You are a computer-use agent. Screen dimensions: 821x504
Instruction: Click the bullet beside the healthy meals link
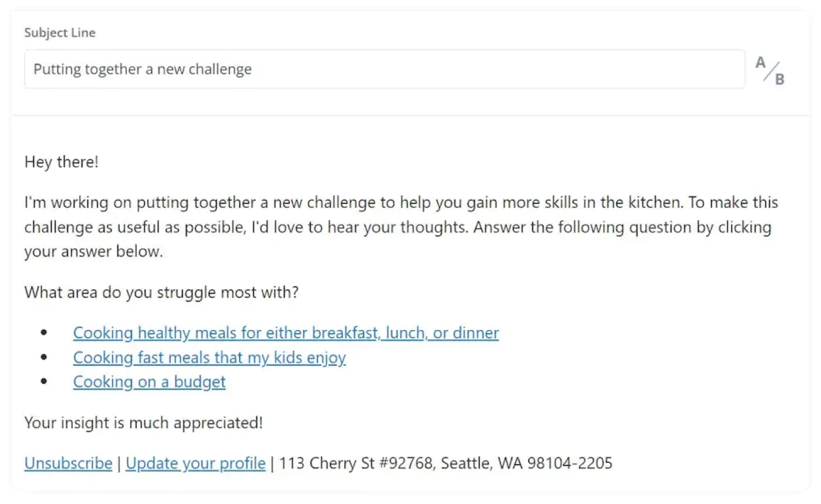click(44, 333)
